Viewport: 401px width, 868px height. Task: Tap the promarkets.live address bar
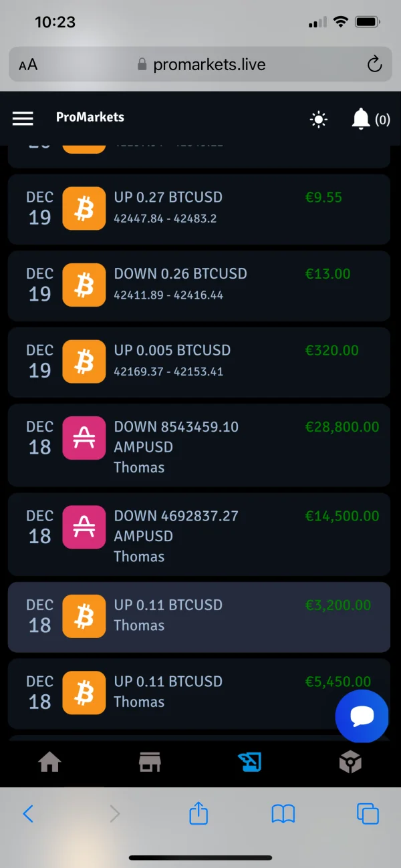[200, 65]
